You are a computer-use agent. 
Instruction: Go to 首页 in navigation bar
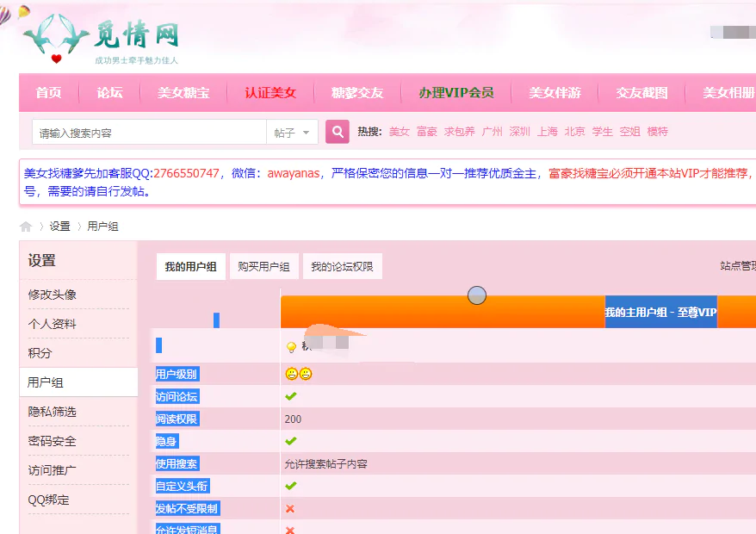[49, 93]
